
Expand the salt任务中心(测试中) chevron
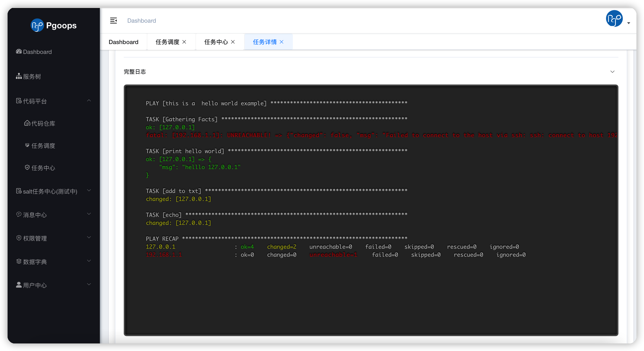click(89, 190)
